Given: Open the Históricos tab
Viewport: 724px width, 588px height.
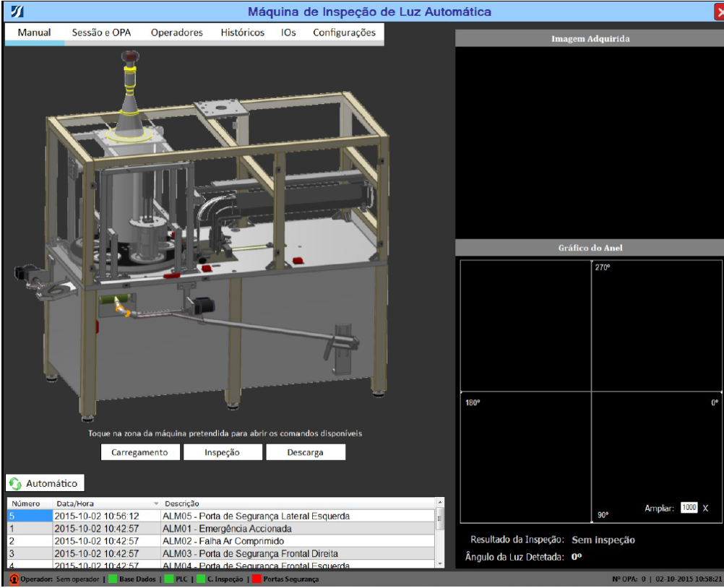Looking at the screenshot, I should [242, 33].
